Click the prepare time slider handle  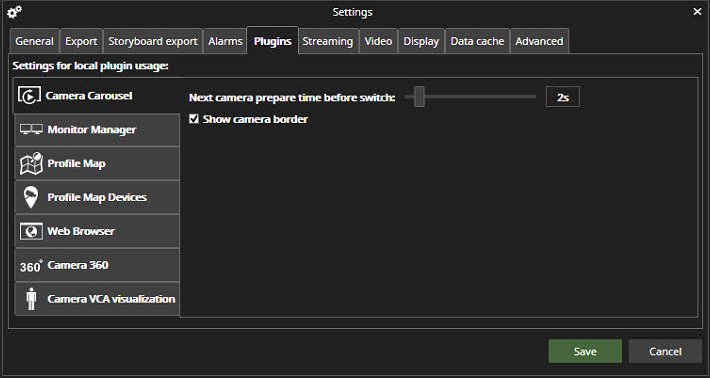tap(419, 96)
